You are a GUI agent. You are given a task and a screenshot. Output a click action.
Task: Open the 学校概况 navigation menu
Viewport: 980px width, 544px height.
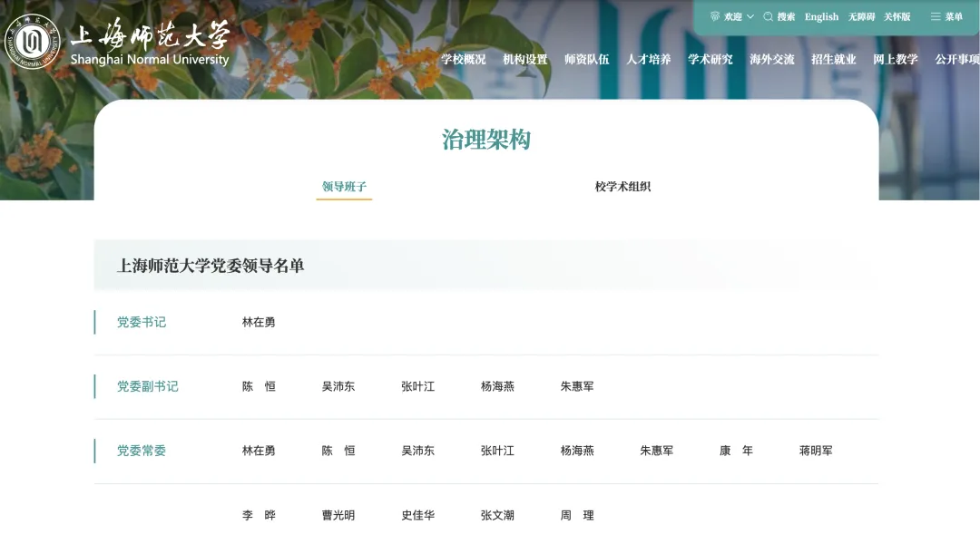coord(463,59)
